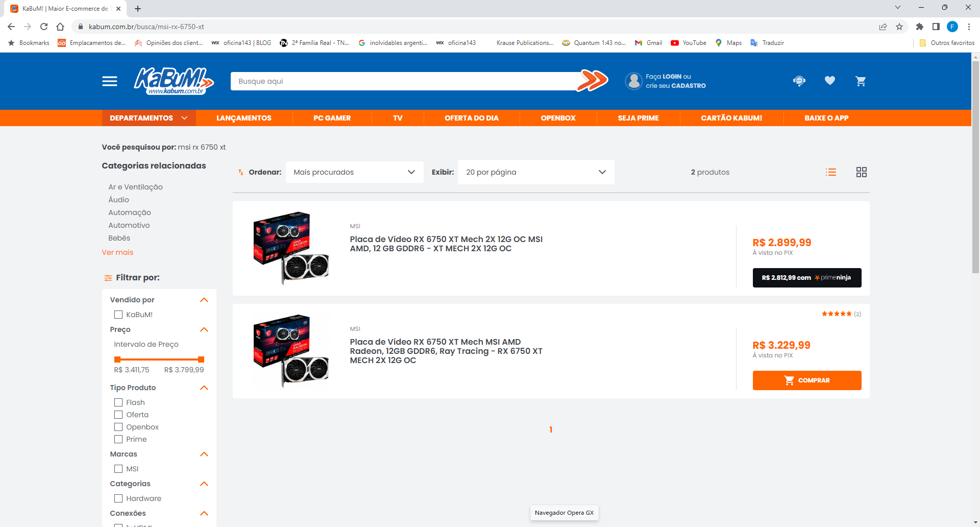Go to browser home page

pyautogui.click(x=60, y=27)
